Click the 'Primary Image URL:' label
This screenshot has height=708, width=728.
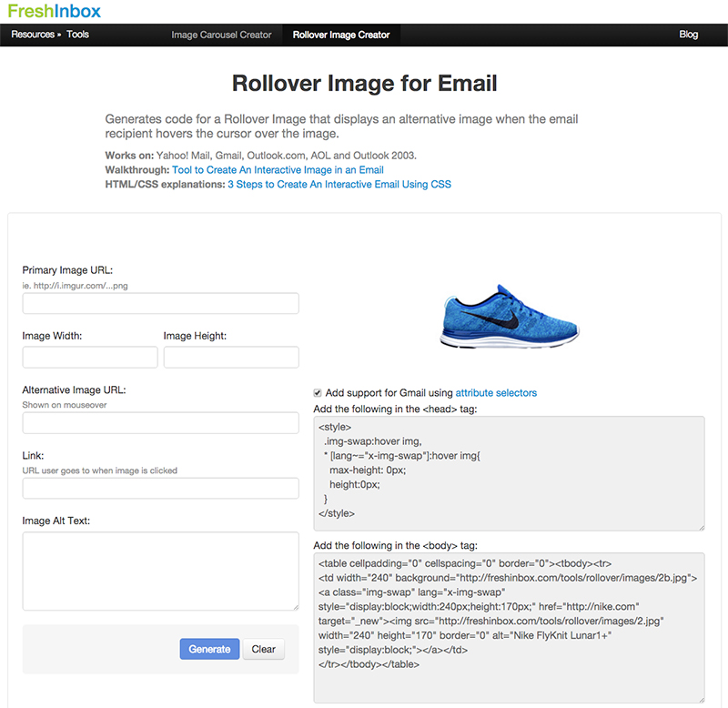(x=67, y=270)
